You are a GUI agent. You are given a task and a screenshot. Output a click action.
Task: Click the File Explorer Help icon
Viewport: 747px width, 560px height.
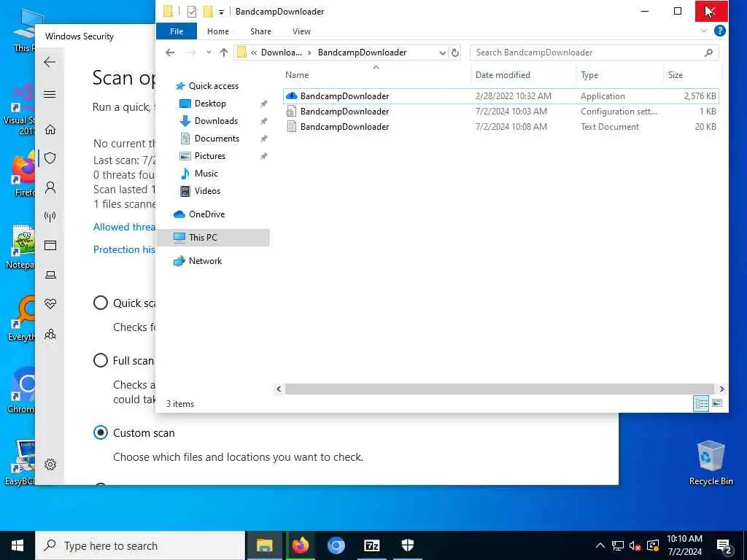(720, 31)
